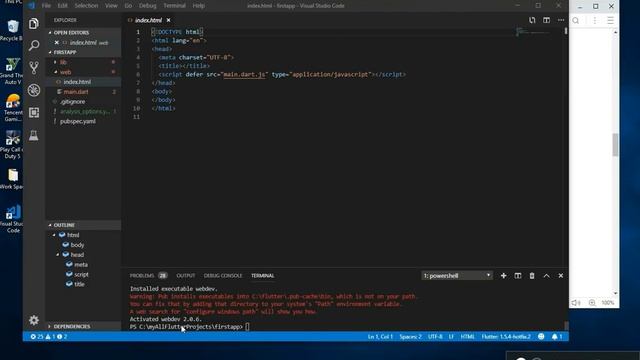Image resolution: width=640 pixels, height=360 pixels.
Task: Split the terminal panel
Action: pos(518,276)
